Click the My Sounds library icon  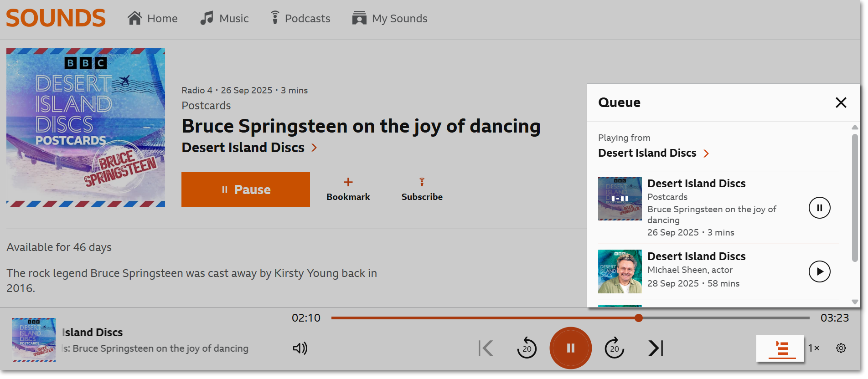pos(359,18)
